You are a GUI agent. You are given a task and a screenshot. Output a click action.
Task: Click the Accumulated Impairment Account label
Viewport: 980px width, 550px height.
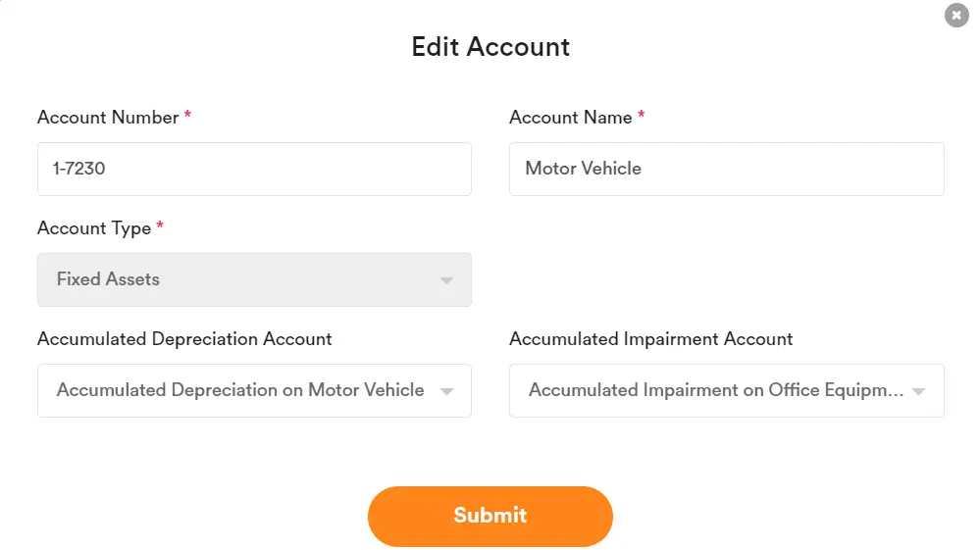coord(650,339)
